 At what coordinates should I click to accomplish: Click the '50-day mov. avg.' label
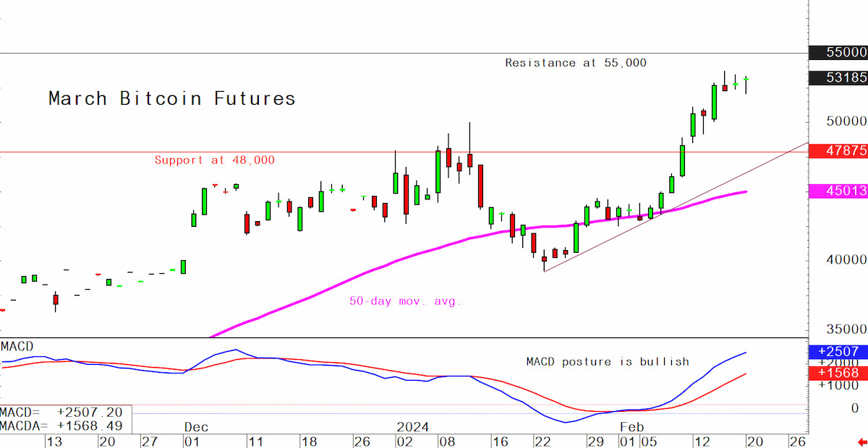405,301
